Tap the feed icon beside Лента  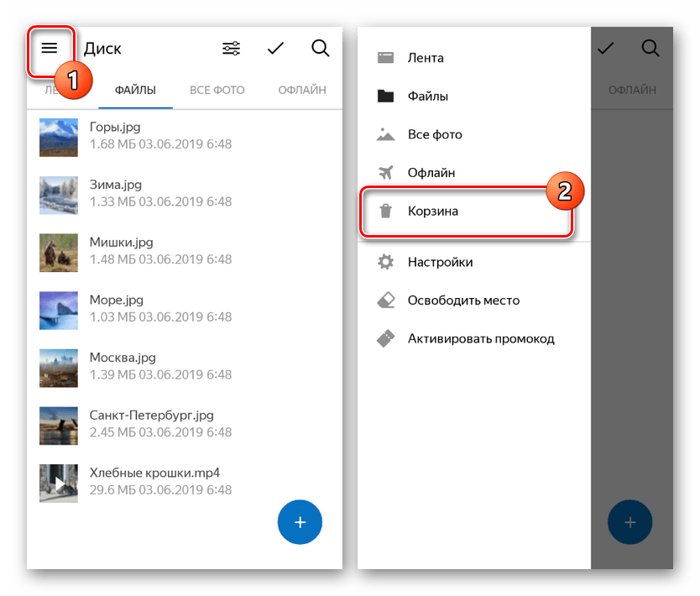pos(385,58)
